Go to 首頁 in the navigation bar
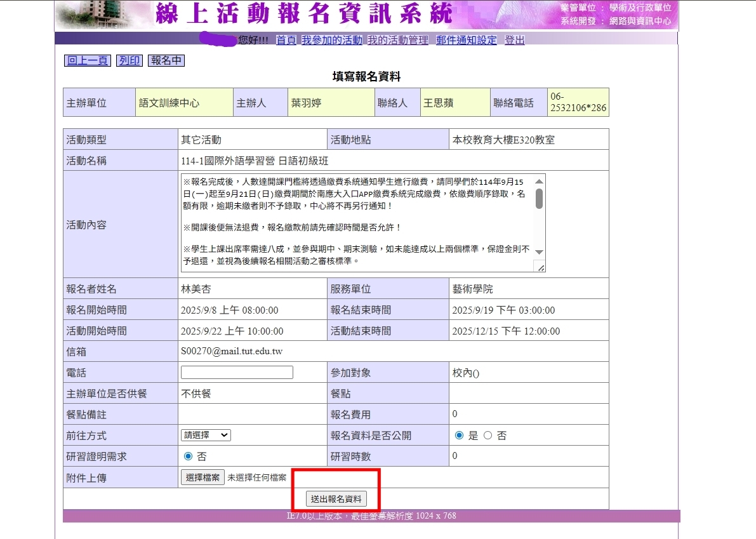The width and height of the screenshot is (756, 539). point(286,40)
